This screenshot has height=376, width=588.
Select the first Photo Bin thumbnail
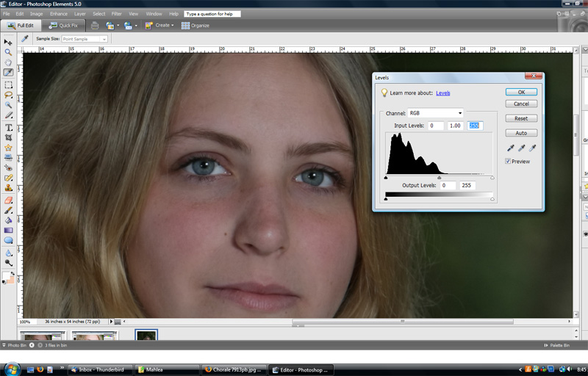(x=43, y=335)
